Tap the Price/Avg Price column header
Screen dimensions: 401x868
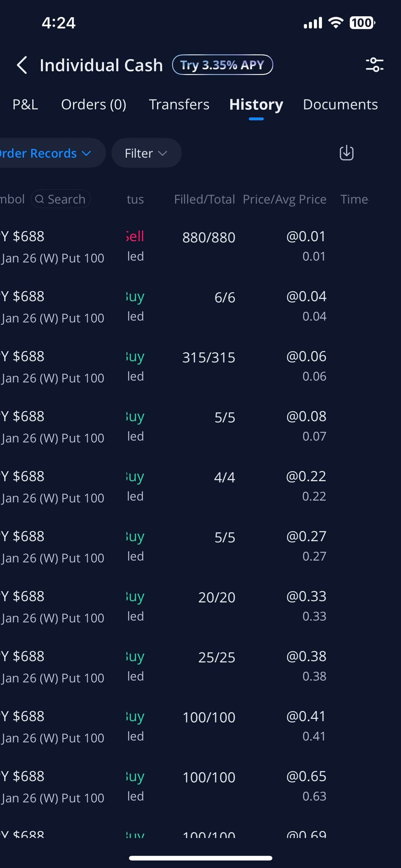(284, 200)
